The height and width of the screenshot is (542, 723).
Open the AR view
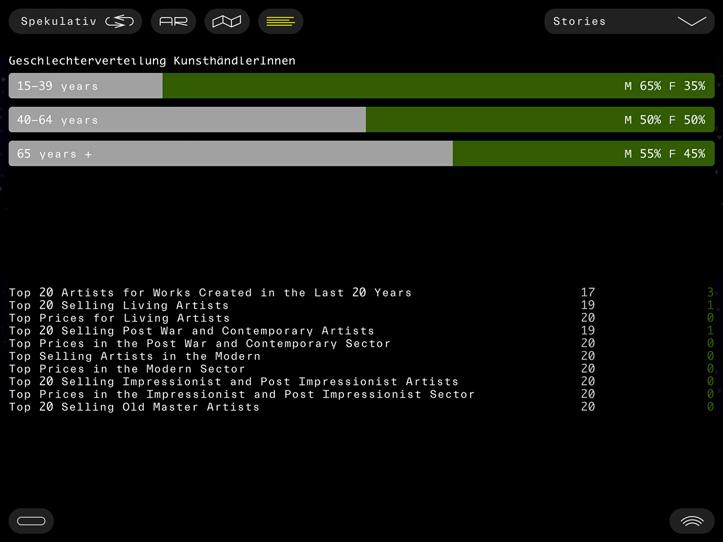click(173, 21)
